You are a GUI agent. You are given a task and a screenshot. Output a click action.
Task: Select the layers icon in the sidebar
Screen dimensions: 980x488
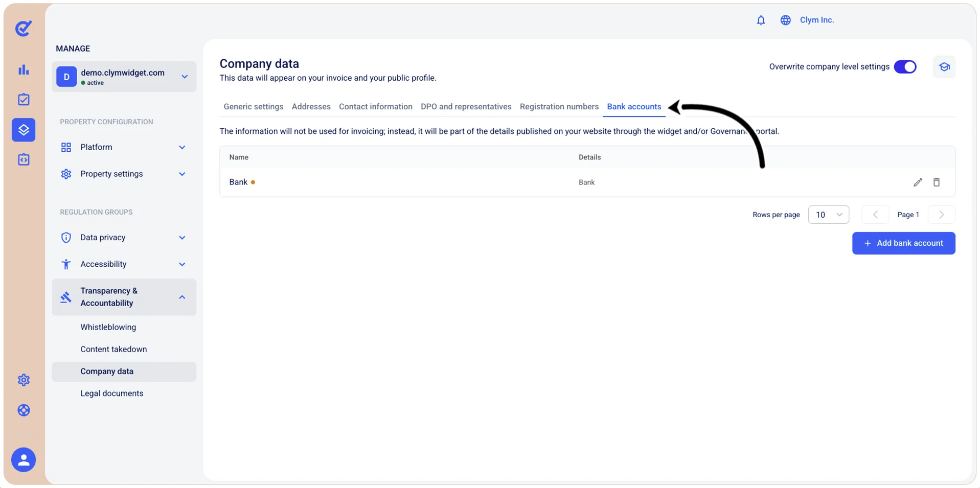pyautogui.click(x=24, y=130)
